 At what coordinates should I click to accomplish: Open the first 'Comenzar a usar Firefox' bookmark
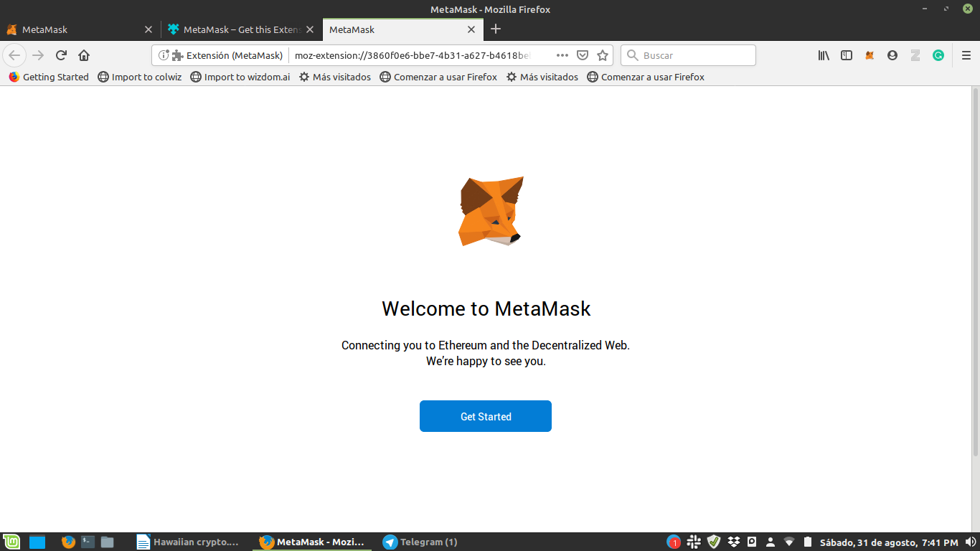[438, 77]
